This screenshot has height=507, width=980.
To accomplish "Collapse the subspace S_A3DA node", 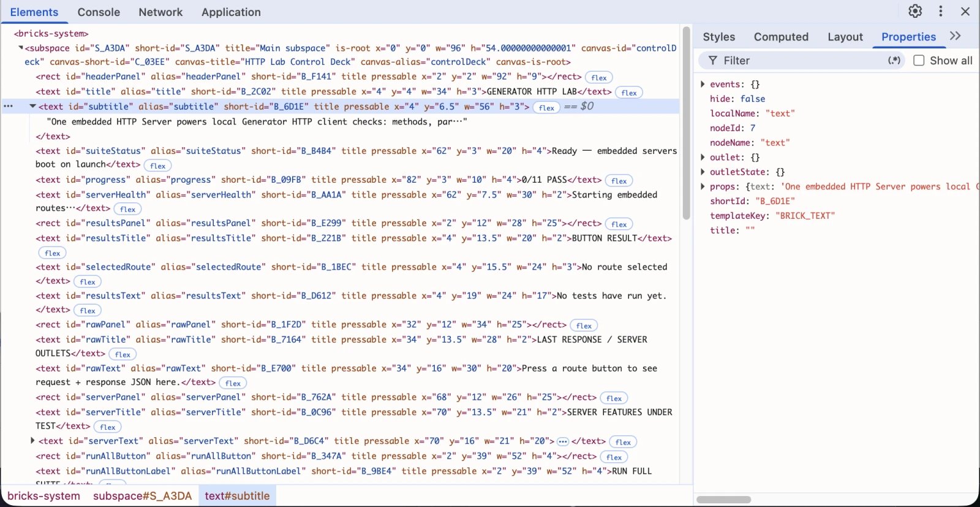I will tap(21, 48).
